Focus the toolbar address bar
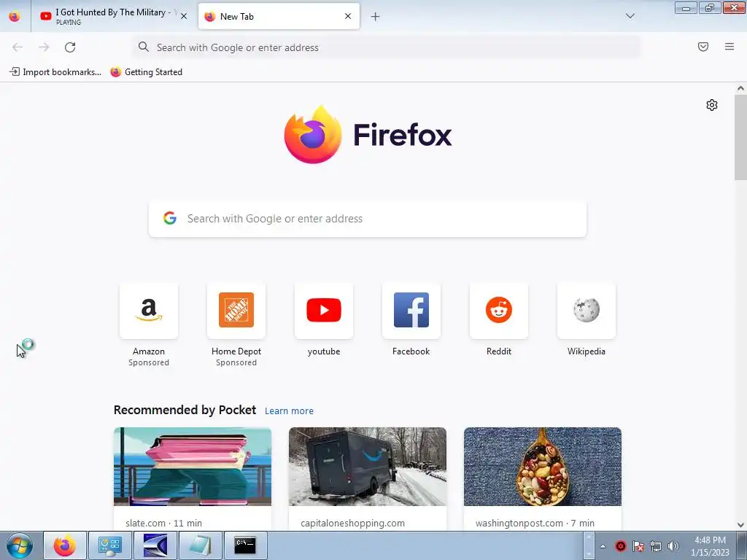Viewport: 747px width, 560px height. click(386, 47)
